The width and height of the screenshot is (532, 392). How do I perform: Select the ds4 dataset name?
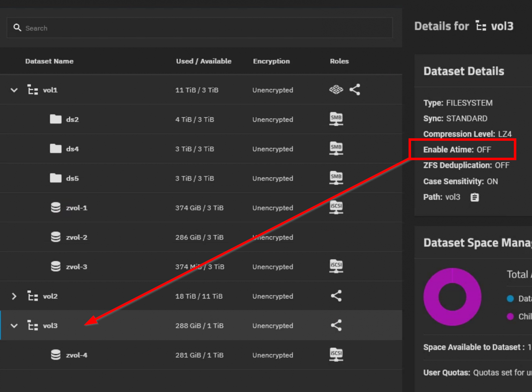72,149
